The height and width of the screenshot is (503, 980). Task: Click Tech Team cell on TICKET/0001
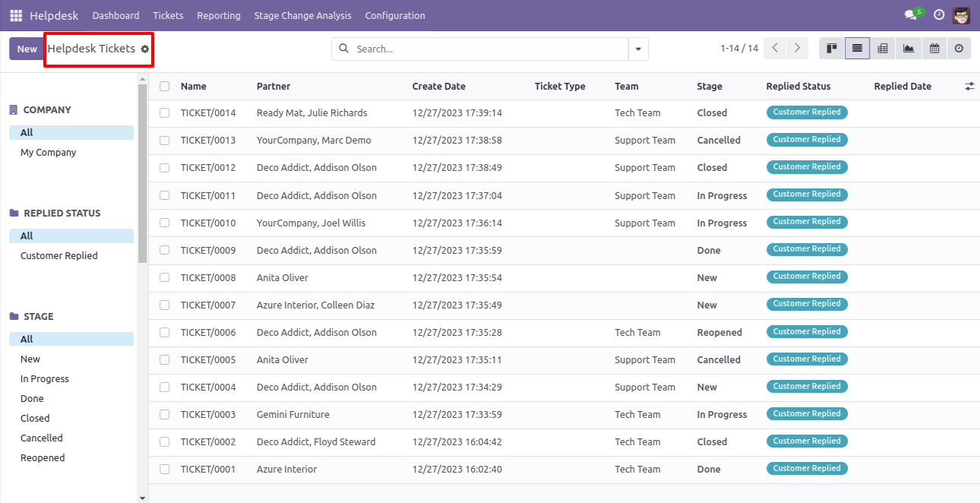pos(638,469)
